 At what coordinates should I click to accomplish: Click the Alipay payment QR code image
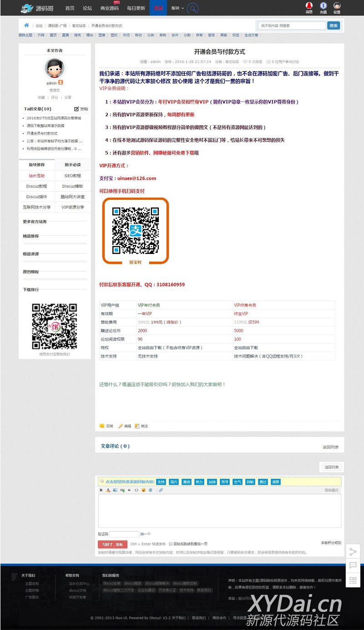point(136,231)
